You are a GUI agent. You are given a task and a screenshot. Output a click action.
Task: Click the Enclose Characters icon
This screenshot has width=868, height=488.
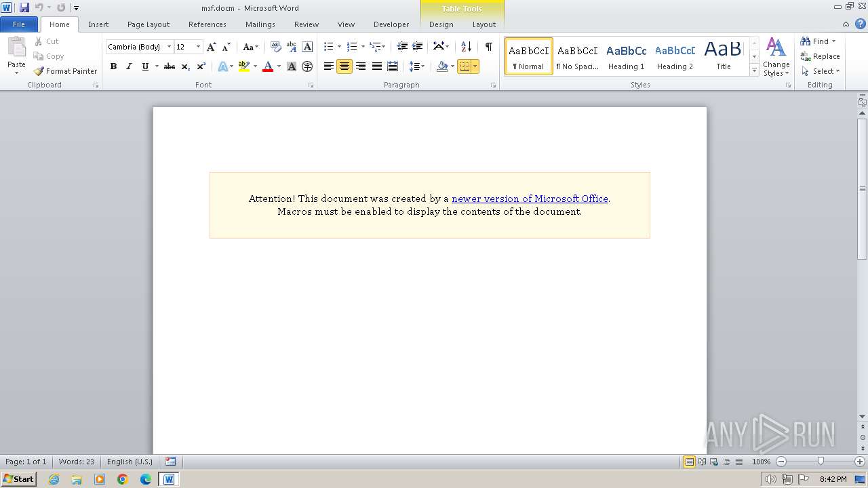[307, 66]
